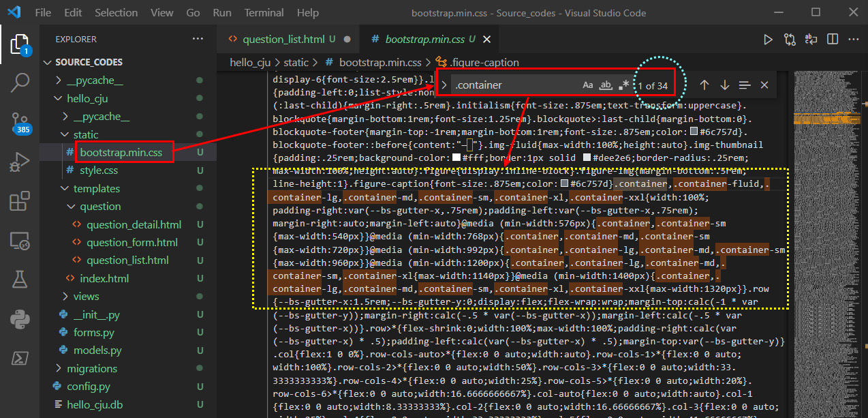Open index.html in Explorer

tap(104, 278)
